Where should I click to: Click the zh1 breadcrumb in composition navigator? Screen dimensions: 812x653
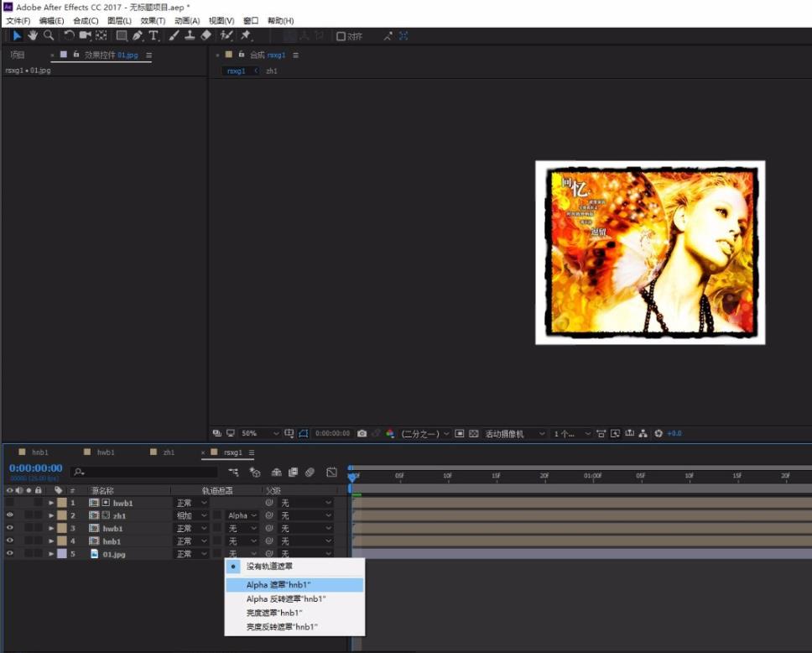click(x=271, y=71)
